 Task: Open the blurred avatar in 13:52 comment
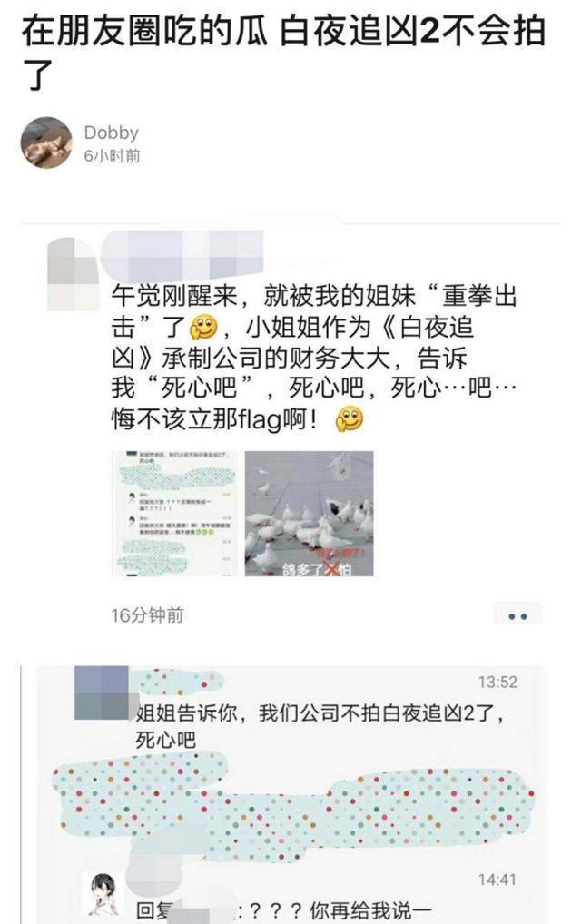point(102,693)
